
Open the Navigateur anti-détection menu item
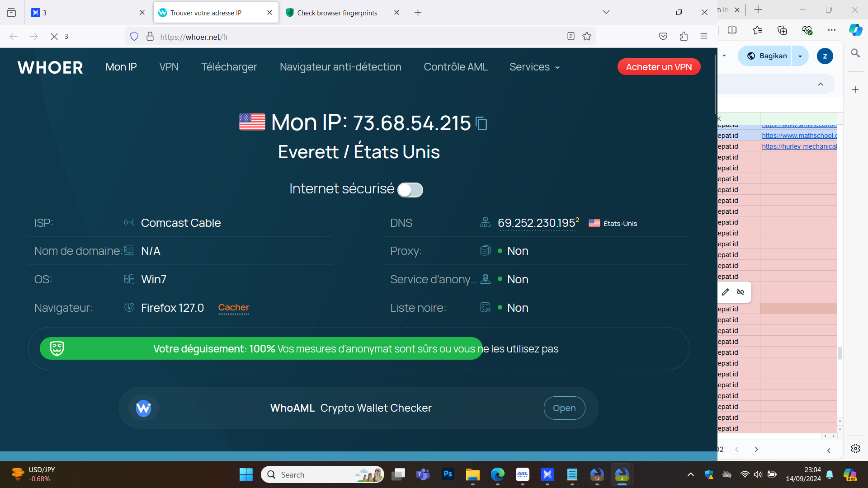(340, 67)
